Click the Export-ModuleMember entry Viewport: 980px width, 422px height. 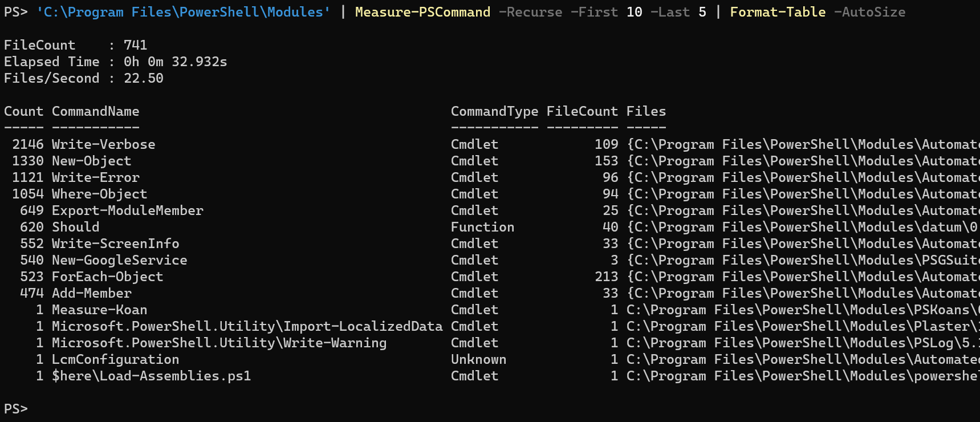pos(127,210)
